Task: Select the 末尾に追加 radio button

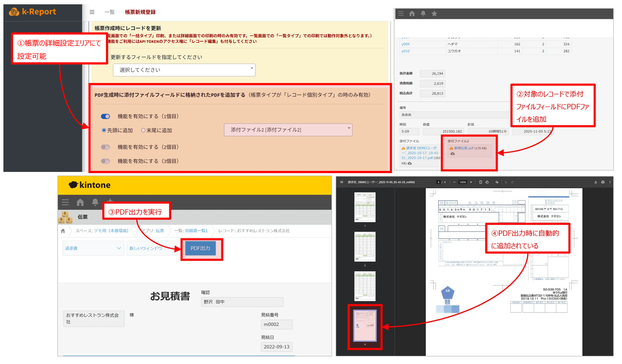Action: coord(143,130)
